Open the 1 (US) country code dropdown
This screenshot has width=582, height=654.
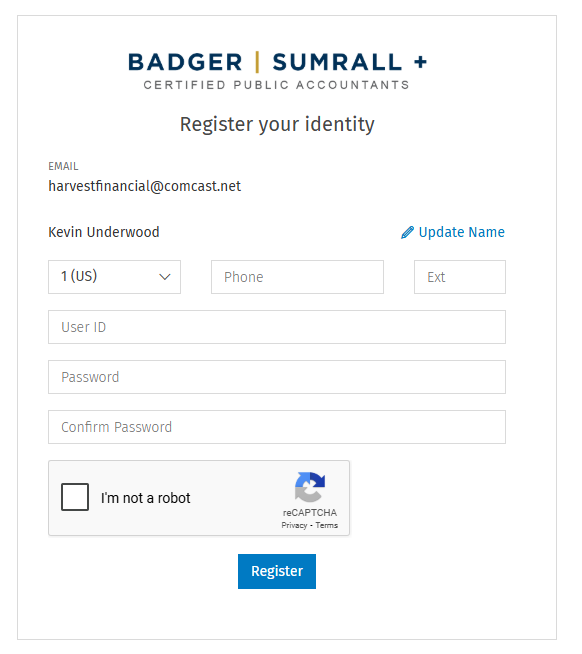(114, 277)
